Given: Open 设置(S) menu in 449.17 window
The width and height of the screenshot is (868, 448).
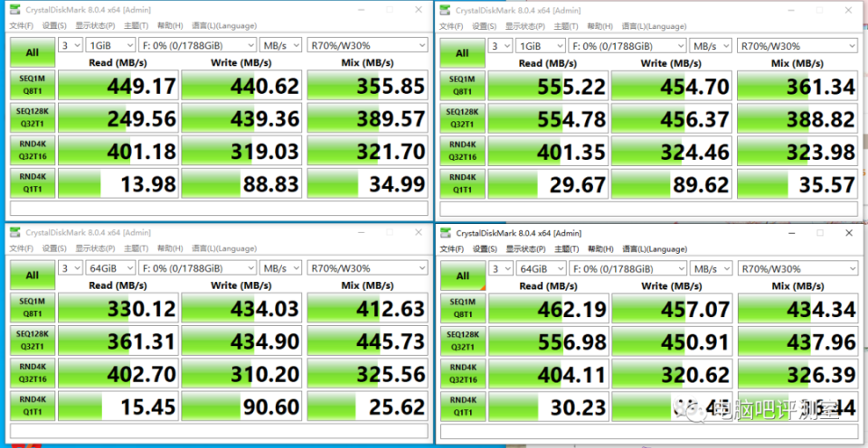Looking at the screenshot, I should (x=54, y=25).
